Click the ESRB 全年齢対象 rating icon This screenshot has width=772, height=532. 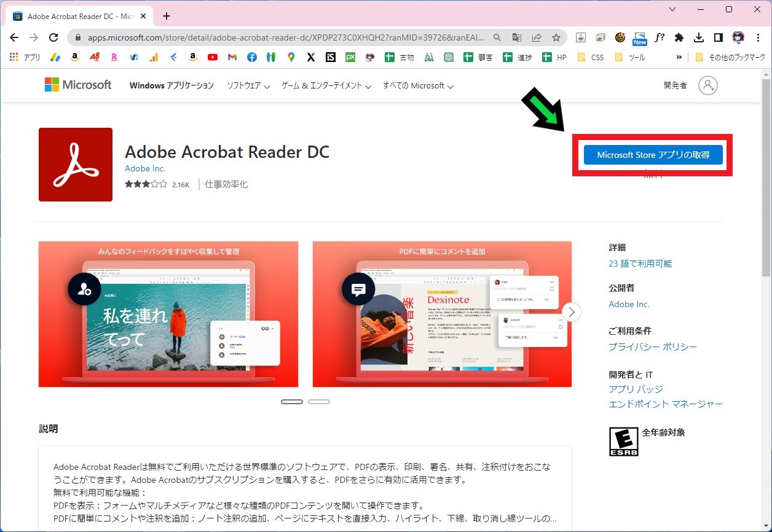(623, 441)
